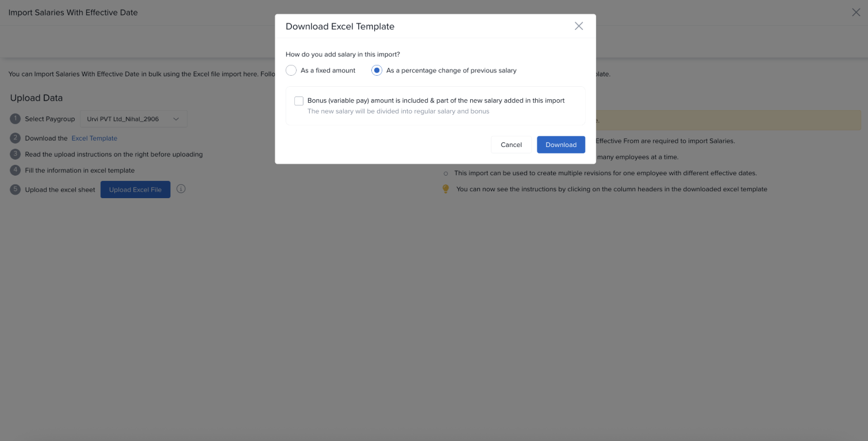The width and height of the screenshot is (868, 441).
Task: Click the step 4 number badge
Action: point(15,171)
